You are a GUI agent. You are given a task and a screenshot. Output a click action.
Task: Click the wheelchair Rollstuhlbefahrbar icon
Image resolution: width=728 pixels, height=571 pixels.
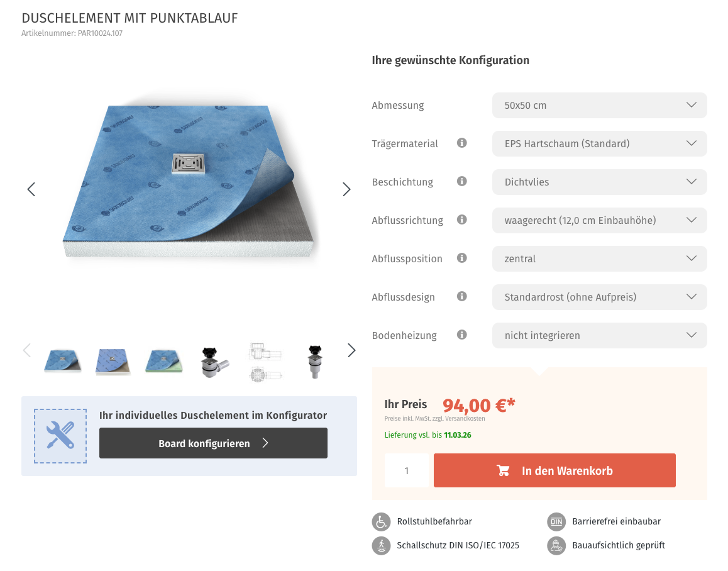[381, 521]
